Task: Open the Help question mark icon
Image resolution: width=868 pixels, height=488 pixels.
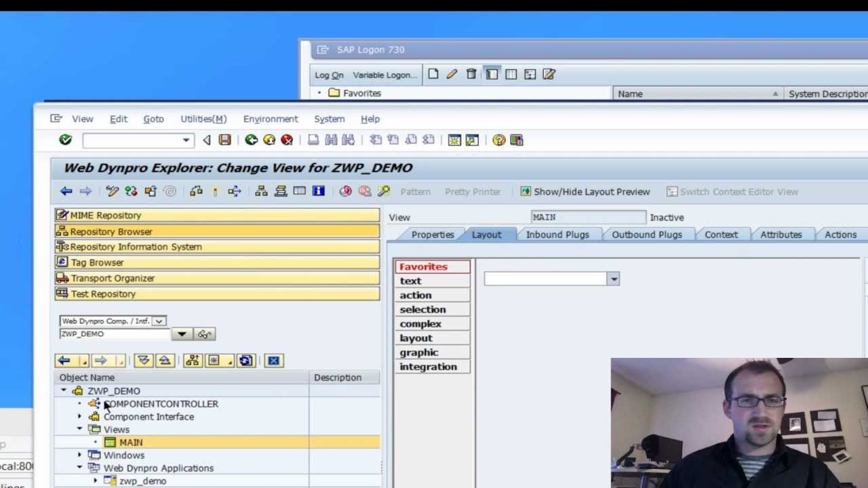Action: point(498,140)
